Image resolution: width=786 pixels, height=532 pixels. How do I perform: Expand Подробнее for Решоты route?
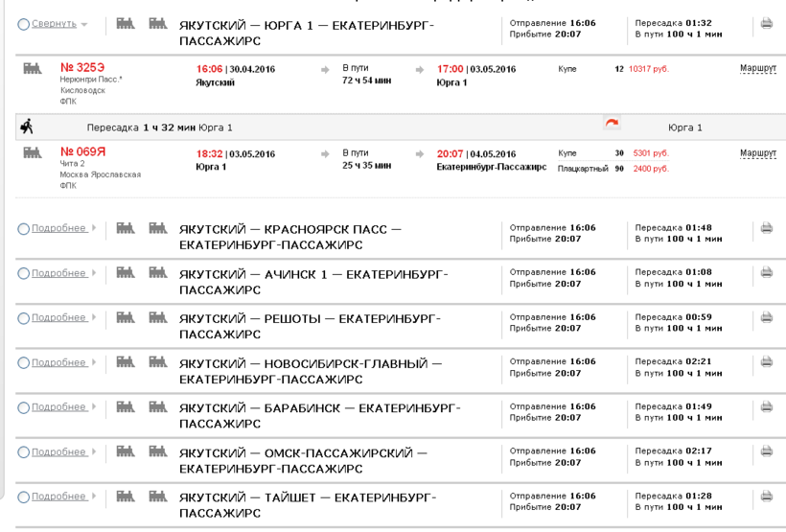(x=58, y=317)
